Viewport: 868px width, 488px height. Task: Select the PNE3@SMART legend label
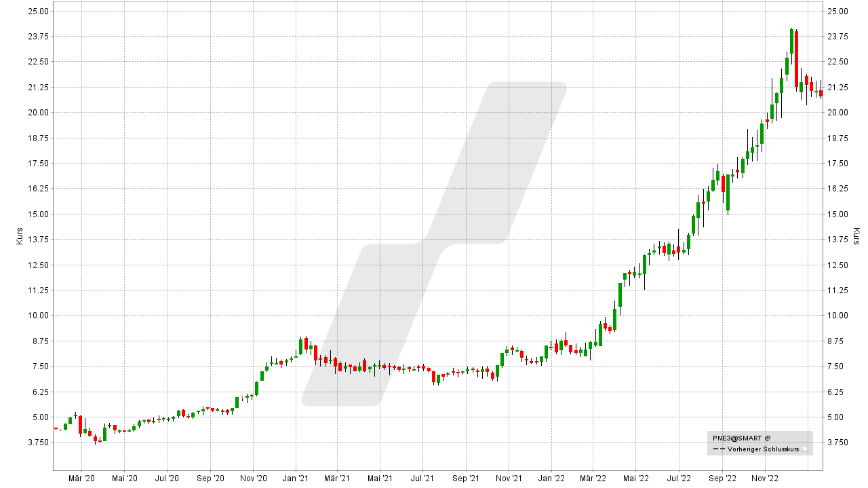coord(736,438)
